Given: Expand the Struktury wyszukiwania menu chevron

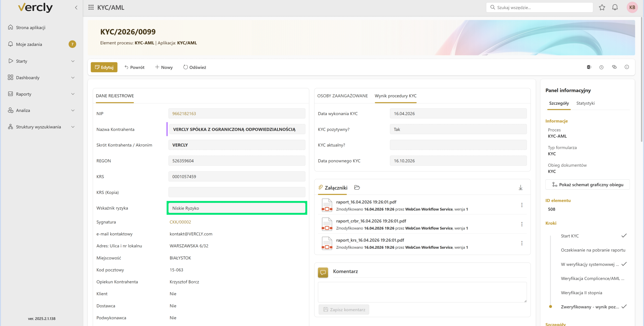Looking at the screenshot, I should coord(73,127).
